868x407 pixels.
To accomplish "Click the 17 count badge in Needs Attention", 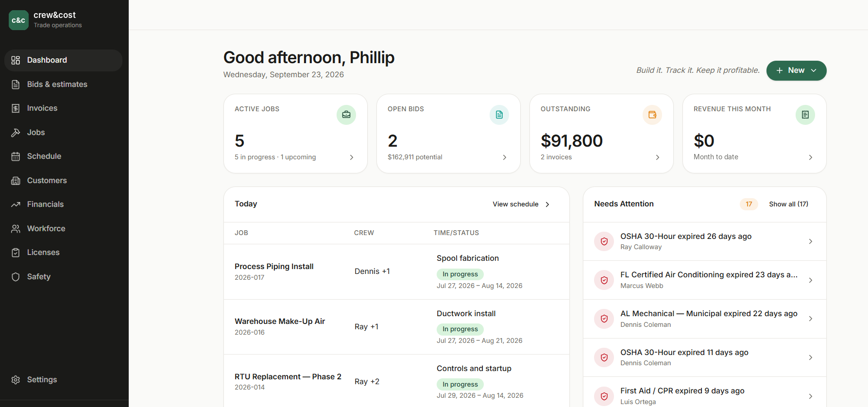I will pos(749,204).
